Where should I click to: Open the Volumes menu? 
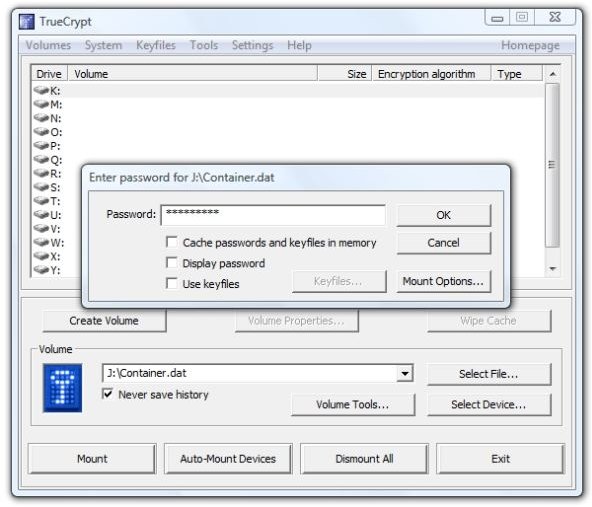[48, 45]
